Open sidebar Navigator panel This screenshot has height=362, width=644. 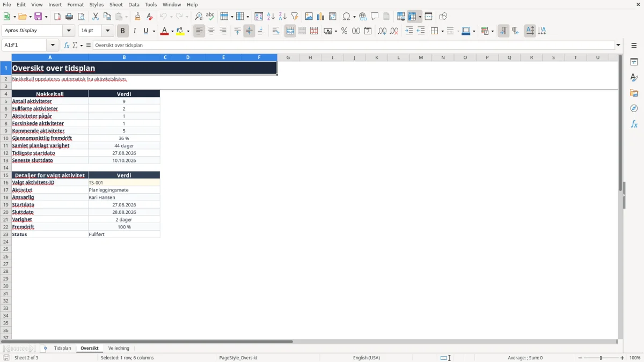(x=634, y=109)
